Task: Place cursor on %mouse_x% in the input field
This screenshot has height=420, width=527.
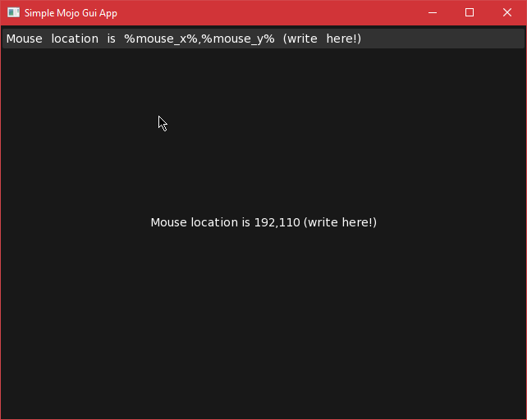Action: (x=161, y=39)
